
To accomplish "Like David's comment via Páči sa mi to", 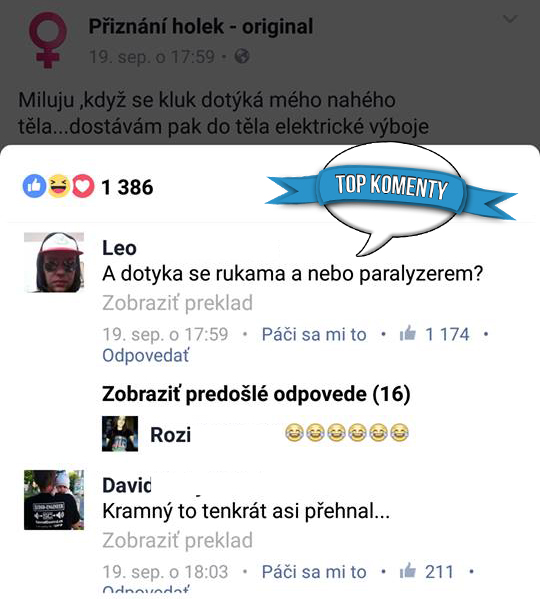I will pos(314,572).
